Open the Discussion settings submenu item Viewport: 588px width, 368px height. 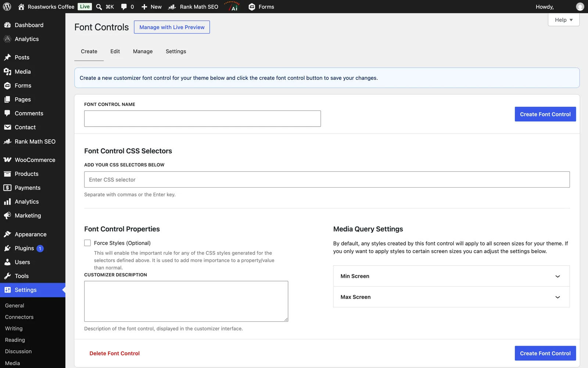[18, 351]
